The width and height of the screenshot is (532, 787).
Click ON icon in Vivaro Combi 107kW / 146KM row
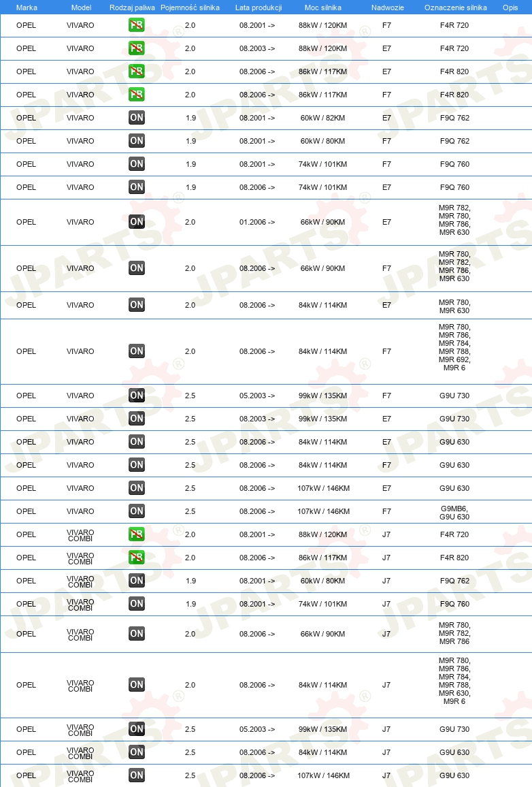(x=136, y=775)
